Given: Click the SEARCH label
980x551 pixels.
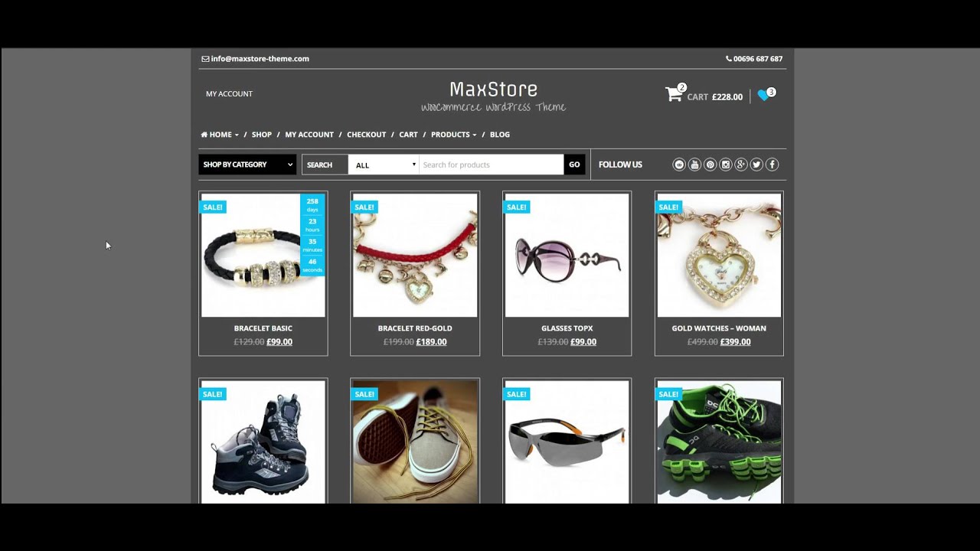Looking at the screenshot, I should click(x=319, y=165).
